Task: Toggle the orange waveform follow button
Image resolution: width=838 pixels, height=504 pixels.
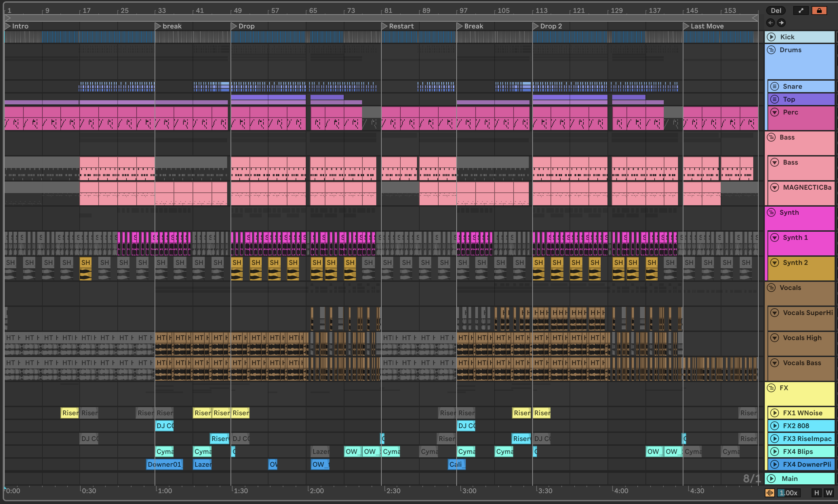Action: pos(770,492)
